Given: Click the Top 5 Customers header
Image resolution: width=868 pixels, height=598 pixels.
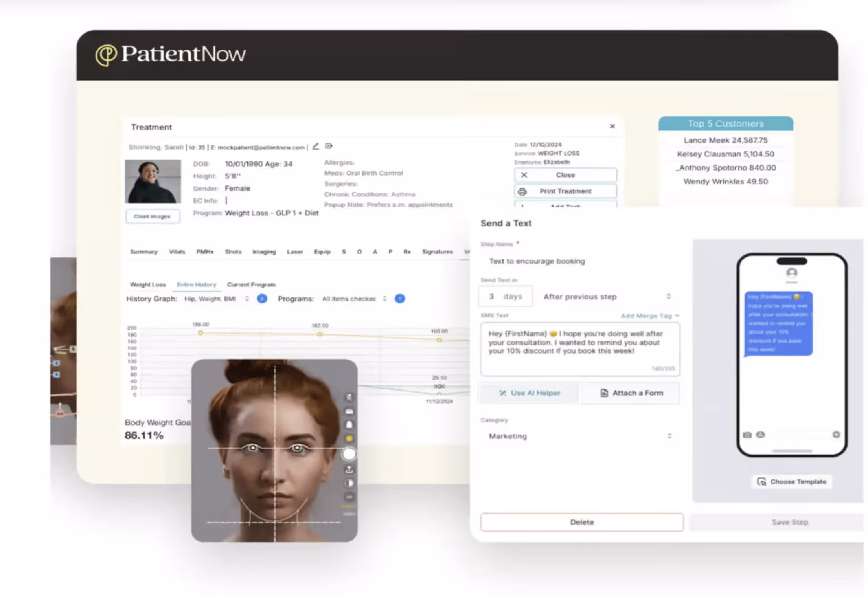Looking at the screenshot, I should coord(726,124).
